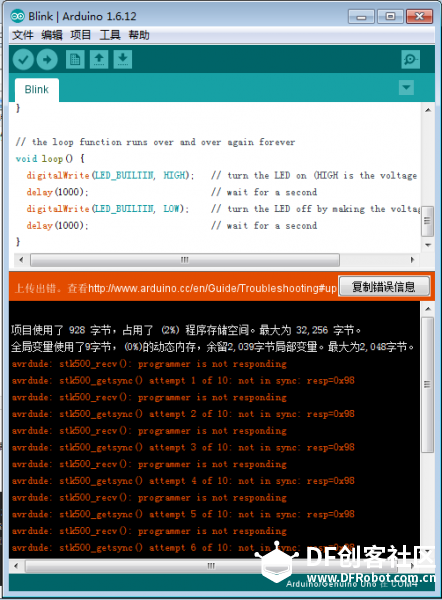Open the 工具 menu

[110, 35]
